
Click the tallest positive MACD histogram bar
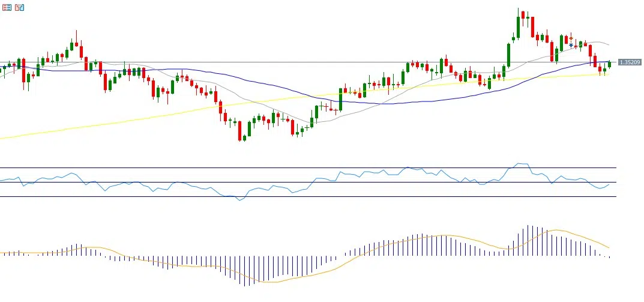click(529, 237)
